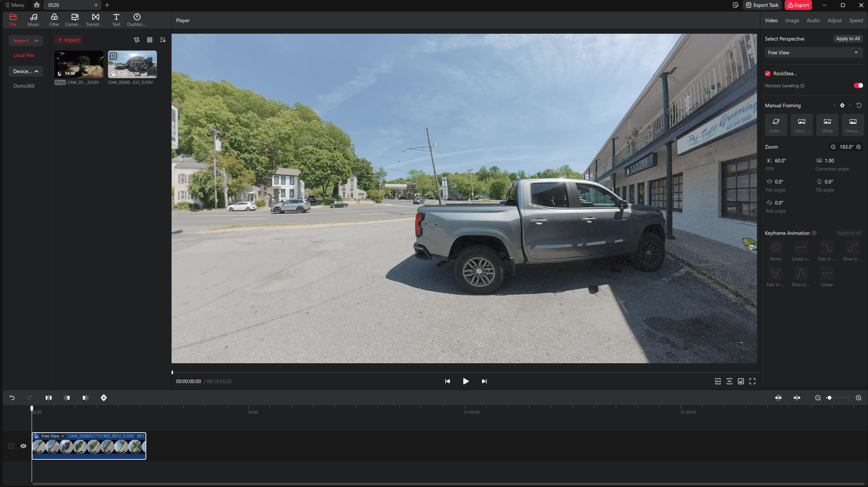This screenshot has width=868, height=487.
Task: Switch to the Speed tab
Action: tap(856, 20)
